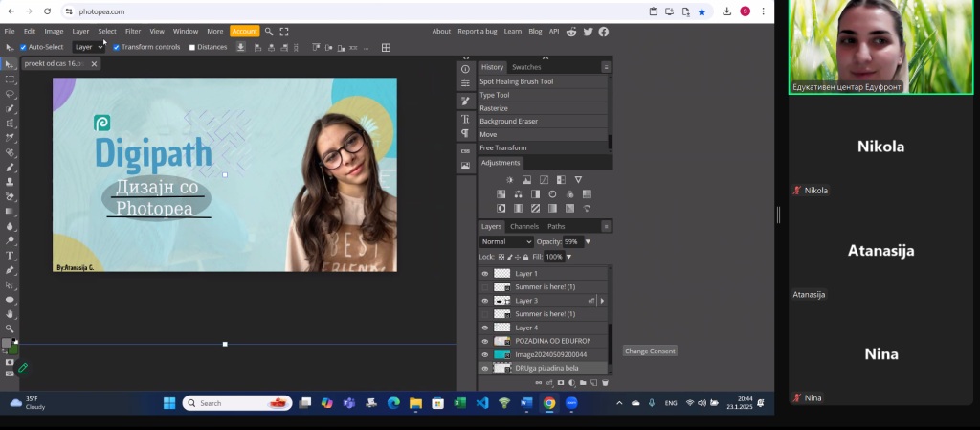
Task: Select the Crop tool
Action: 10,124
